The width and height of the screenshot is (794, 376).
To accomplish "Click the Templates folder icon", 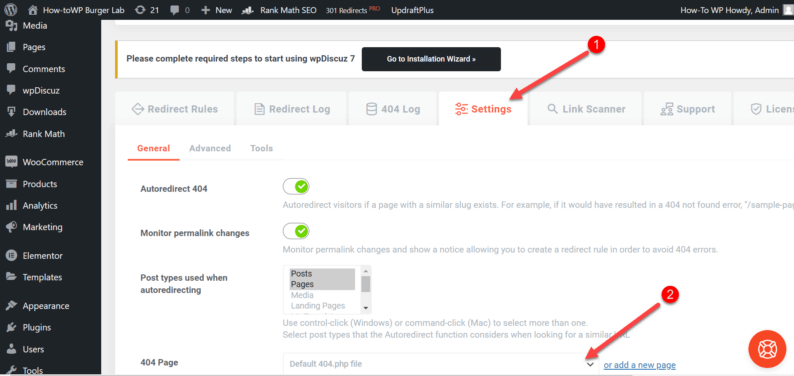I will pyautogui.click(x=11, y=277).
